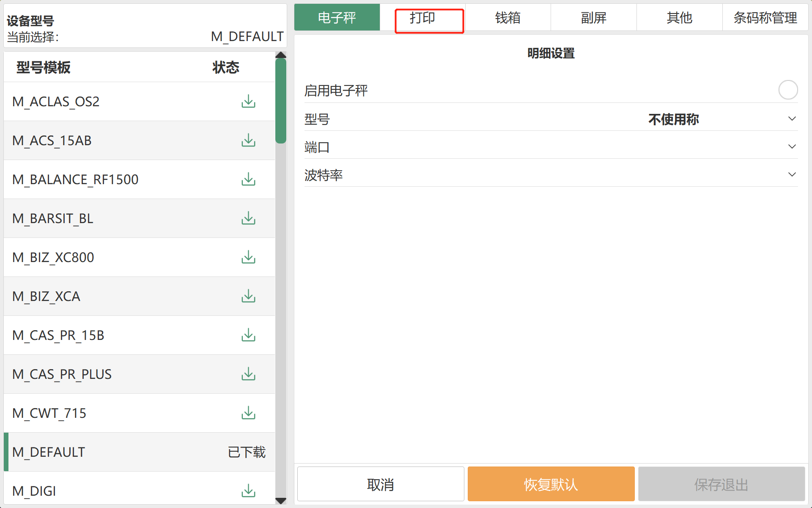Screen dimensions: 812x508
Task: Select the M_ACLAS_OS2 model name
Action: click(56, 102)
